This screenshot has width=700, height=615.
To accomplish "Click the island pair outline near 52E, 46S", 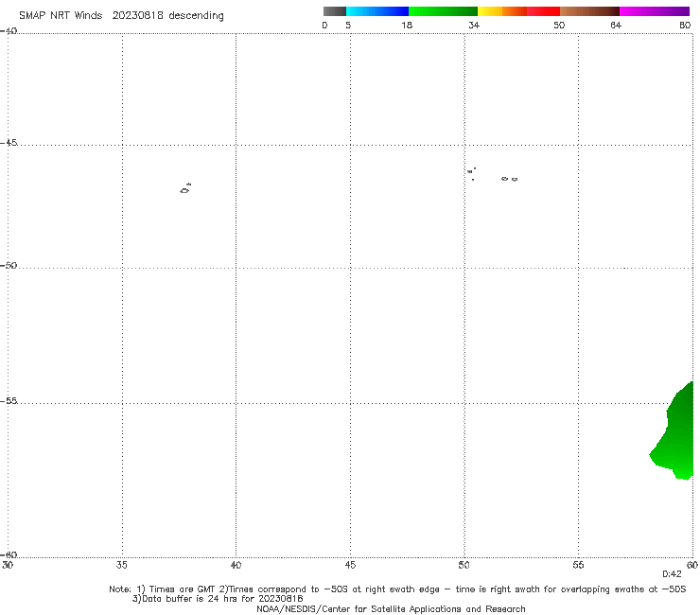I will pyautogui.click(x=509, y=179).
